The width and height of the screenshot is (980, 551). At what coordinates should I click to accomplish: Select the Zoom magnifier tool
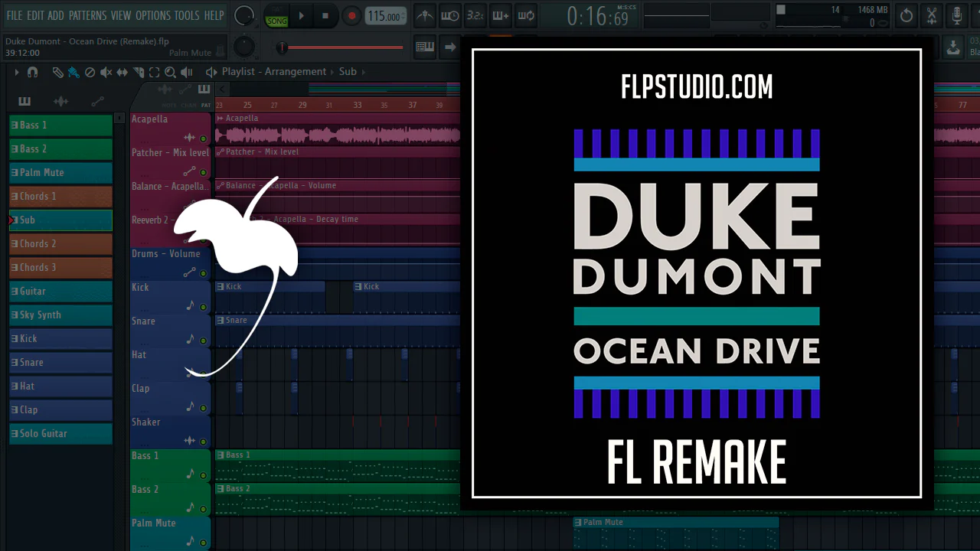[x=170, y=72]
